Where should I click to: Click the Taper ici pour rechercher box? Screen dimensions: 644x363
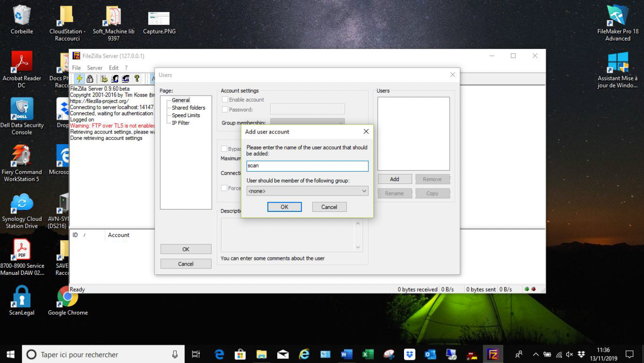[103, 355]
